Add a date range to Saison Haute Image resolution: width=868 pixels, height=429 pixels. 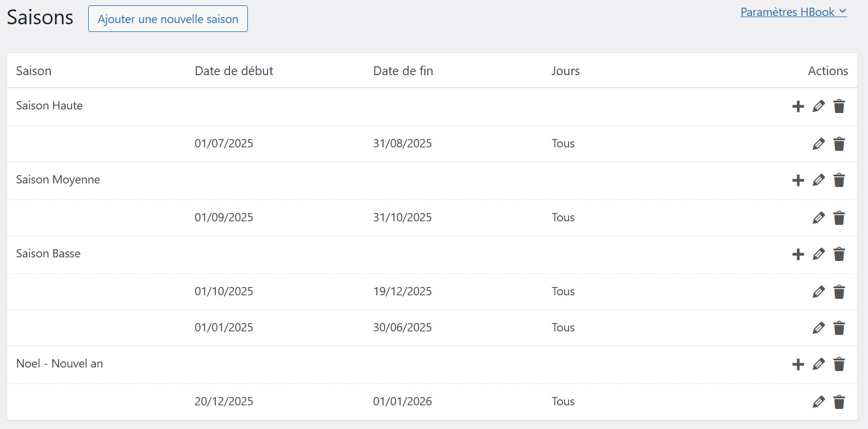click(x=798, y=107)
